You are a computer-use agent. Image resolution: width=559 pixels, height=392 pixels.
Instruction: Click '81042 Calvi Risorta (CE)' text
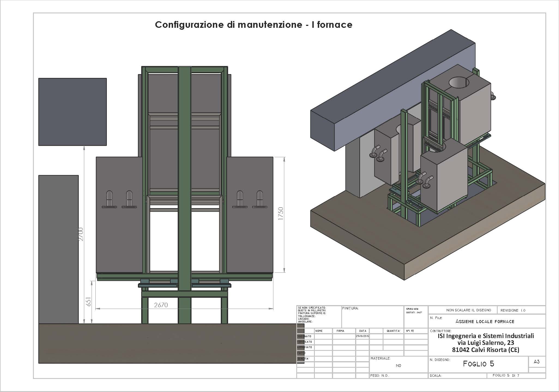(x=486, y=350)
